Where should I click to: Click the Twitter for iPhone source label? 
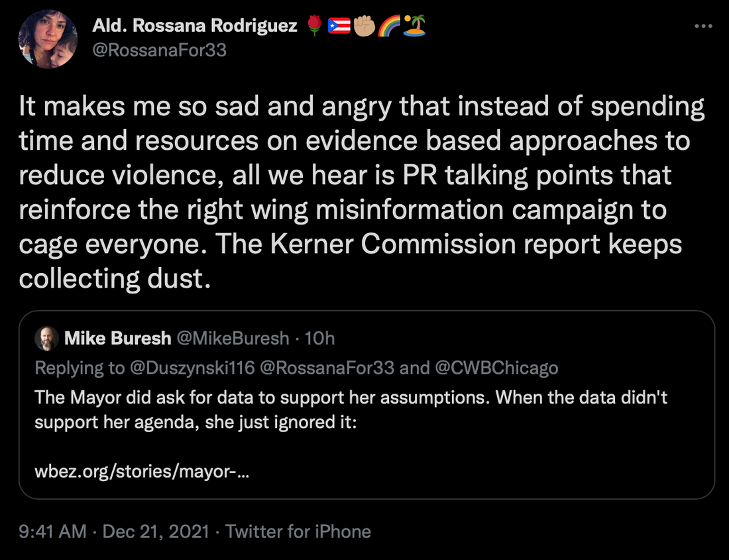pyautogui.click(x=298, y=532)
